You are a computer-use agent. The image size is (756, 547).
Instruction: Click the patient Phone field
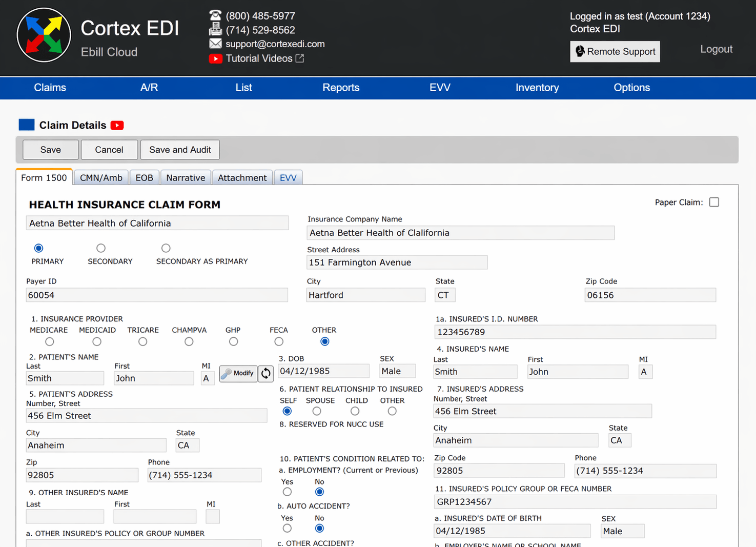tap(205, 475)
